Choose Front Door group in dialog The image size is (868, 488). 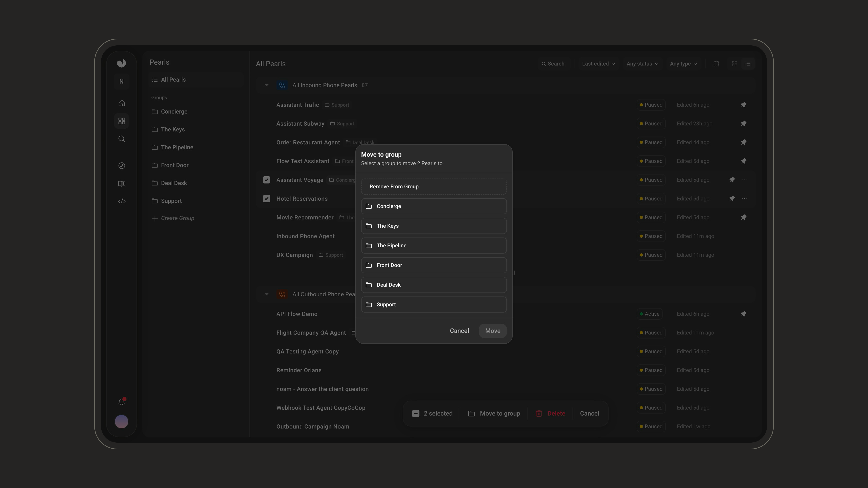pos(434,265)
